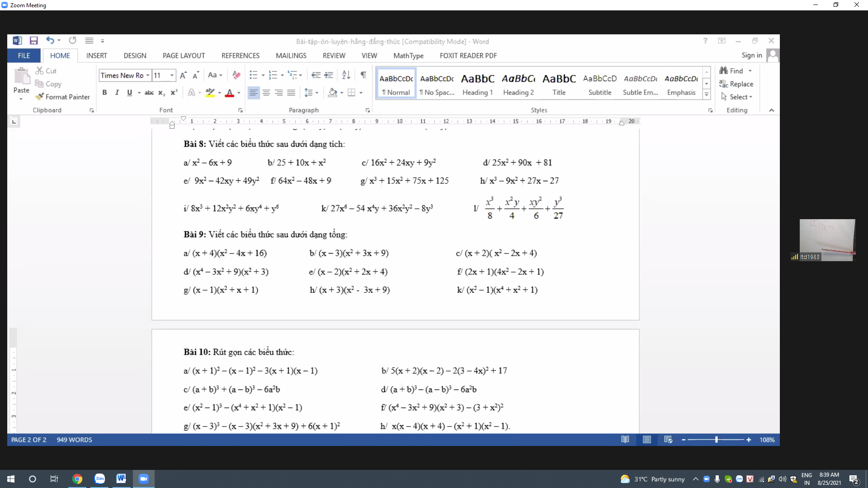Viewport: 868px width, 488px height.
Task: Click the Replace button
Action: pos(736,84)
